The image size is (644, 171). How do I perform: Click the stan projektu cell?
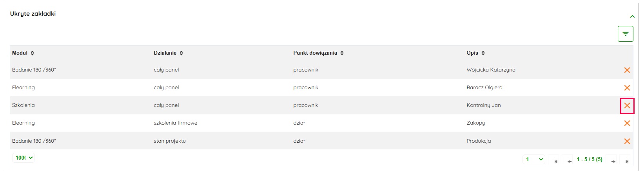pos(170,141)
